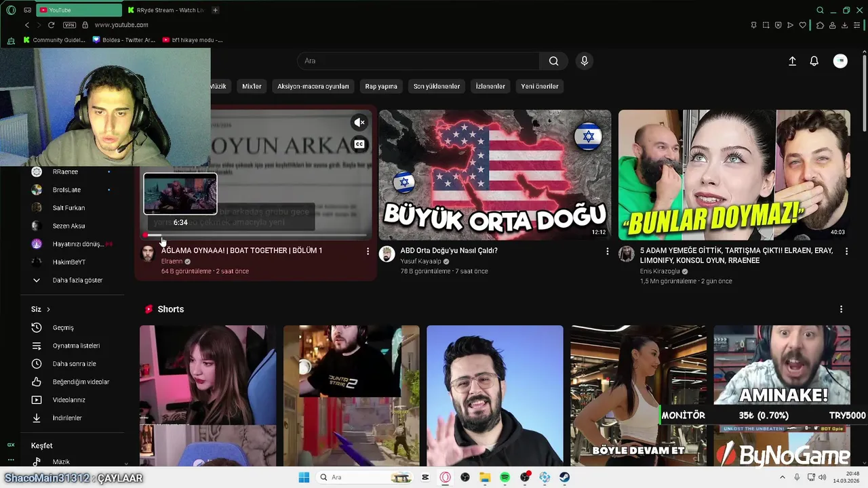The height and width of the screenshot is (488, 868).
Task: Click the YouTube search magnifier button
Action: coord(554,61)
